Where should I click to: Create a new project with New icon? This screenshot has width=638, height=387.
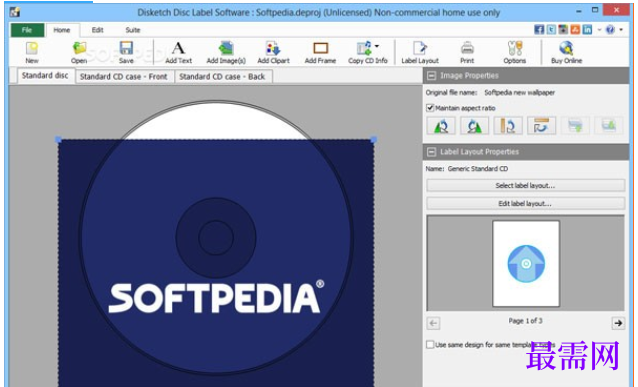(32, 52)
